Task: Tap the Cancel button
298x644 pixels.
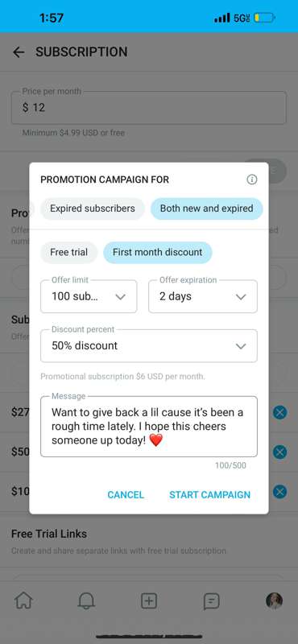Action: point(126,495)
